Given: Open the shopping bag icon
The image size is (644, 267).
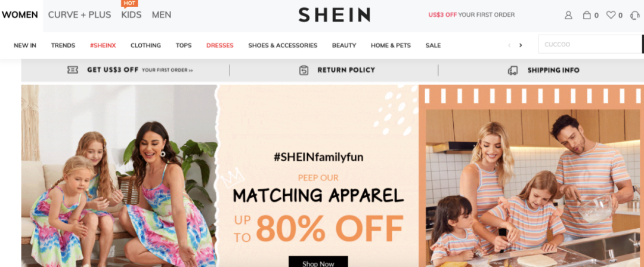Looking at the screenshot, I should tap(587, 15).
